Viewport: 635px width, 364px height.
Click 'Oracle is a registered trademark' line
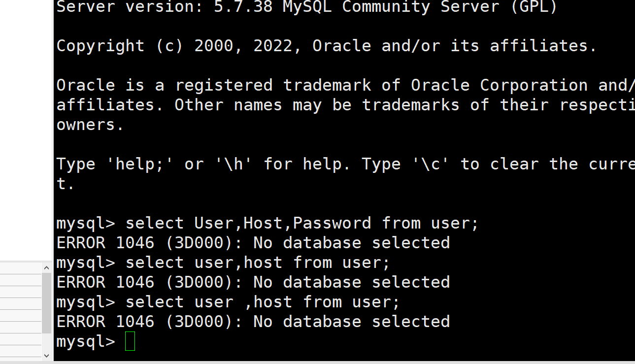pyautogui.click(x=214, y=85)
